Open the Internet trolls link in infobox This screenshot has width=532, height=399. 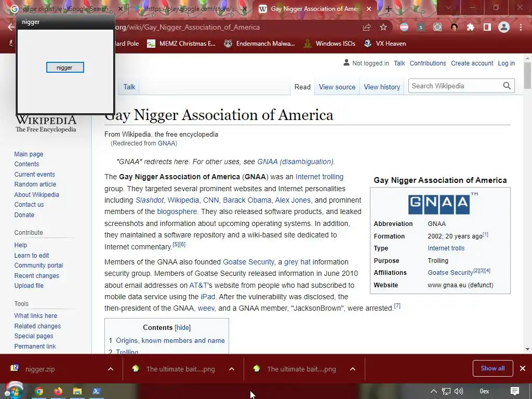[x=446, y=248]
